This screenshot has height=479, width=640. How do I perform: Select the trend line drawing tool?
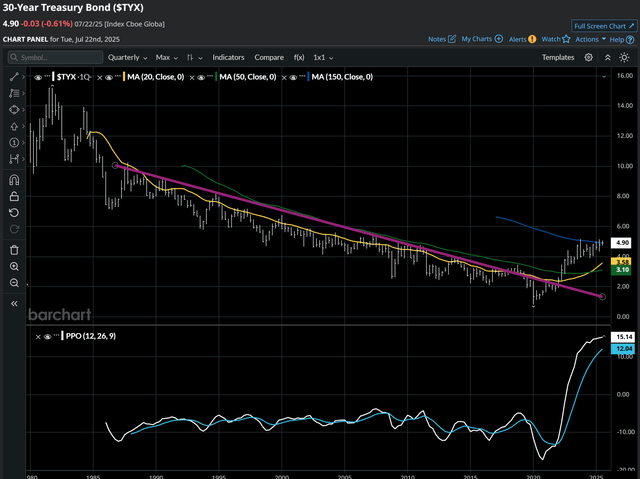14,77
